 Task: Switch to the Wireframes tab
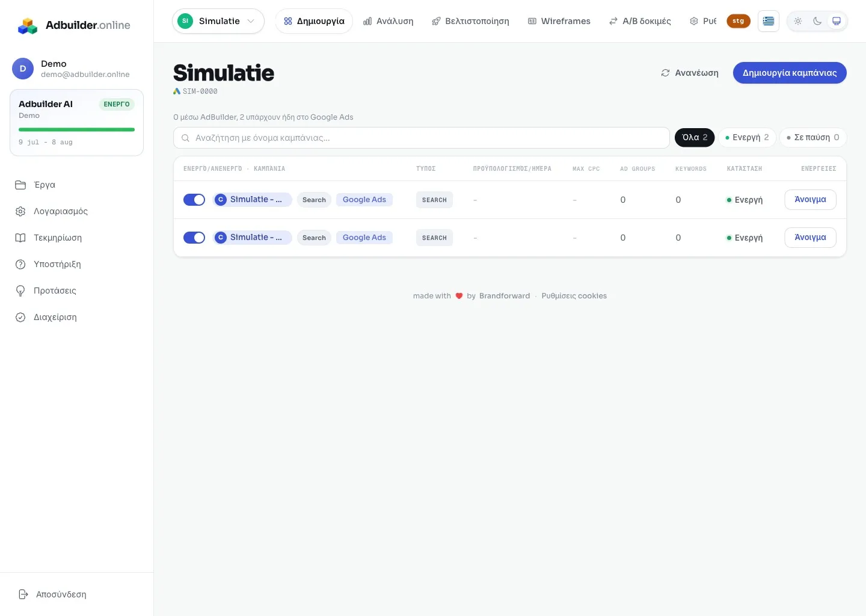pos(559,21)
